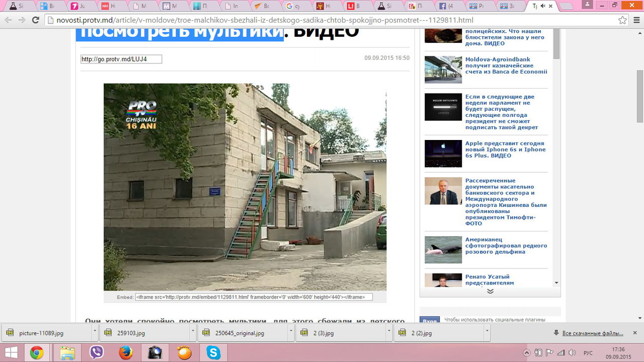Viewport: 644px width, 362px height.
Task: Open dropdown arrow for 250645_original.jpg download
Action: coord(292,333)
